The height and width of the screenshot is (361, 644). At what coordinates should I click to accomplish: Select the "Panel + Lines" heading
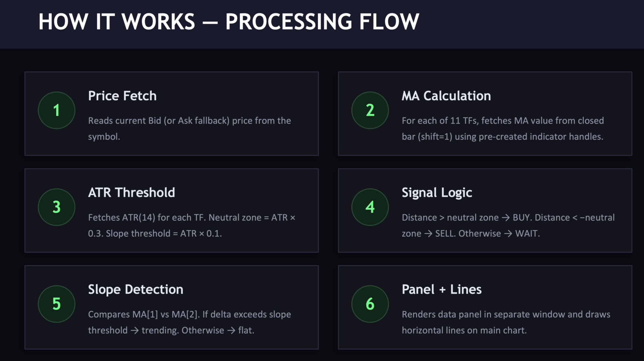(441, 289)
